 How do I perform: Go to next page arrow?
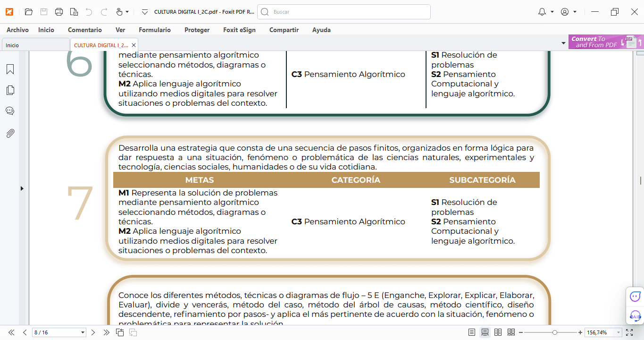(x=93, y=332)
